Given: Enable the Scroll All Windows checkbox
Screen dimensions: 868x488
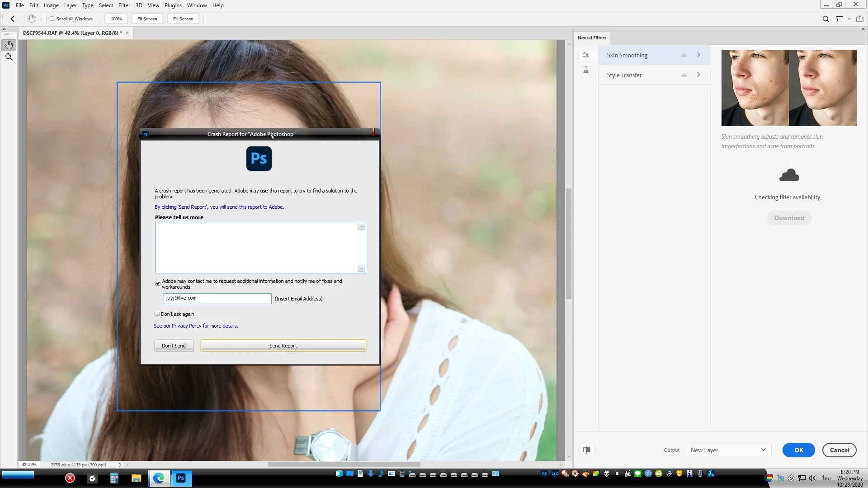Looking at the screenshot, I should click(x=52, y=19).
